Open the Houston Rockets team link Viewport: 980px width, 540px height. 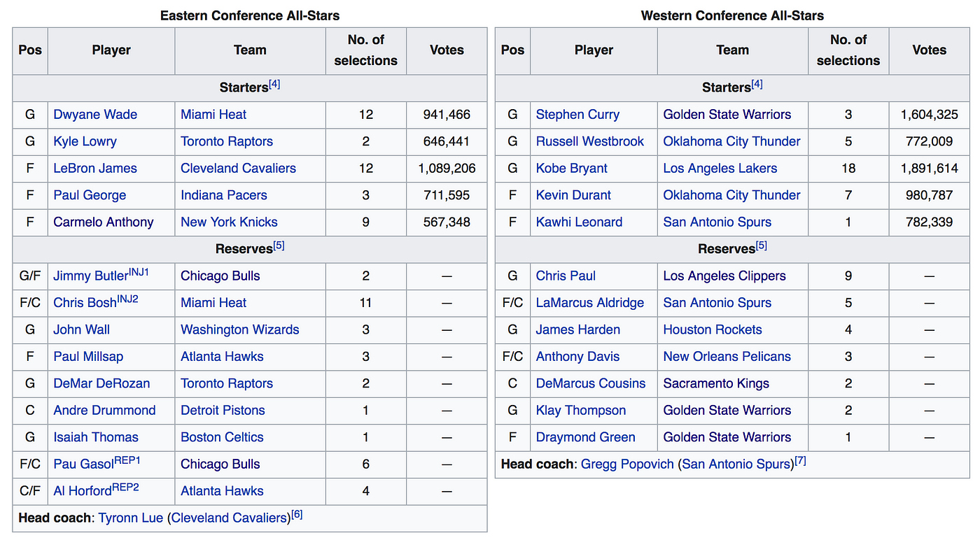[x=713, y=330]
